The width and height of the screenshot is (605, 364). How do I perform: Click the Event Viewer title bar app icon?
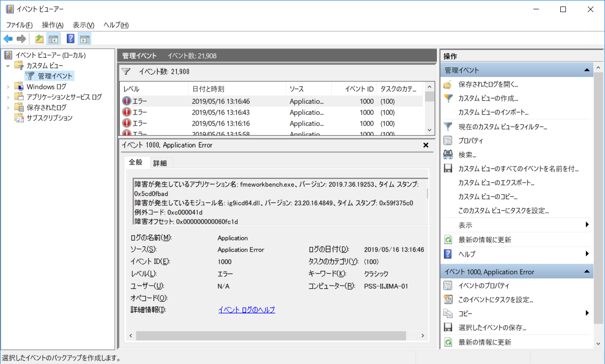click(9, 9)
